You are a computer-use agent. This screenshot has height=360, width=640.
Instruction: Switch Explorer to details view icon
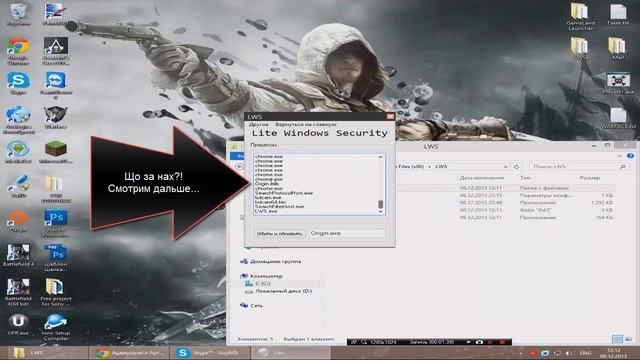tap(617, 339)
